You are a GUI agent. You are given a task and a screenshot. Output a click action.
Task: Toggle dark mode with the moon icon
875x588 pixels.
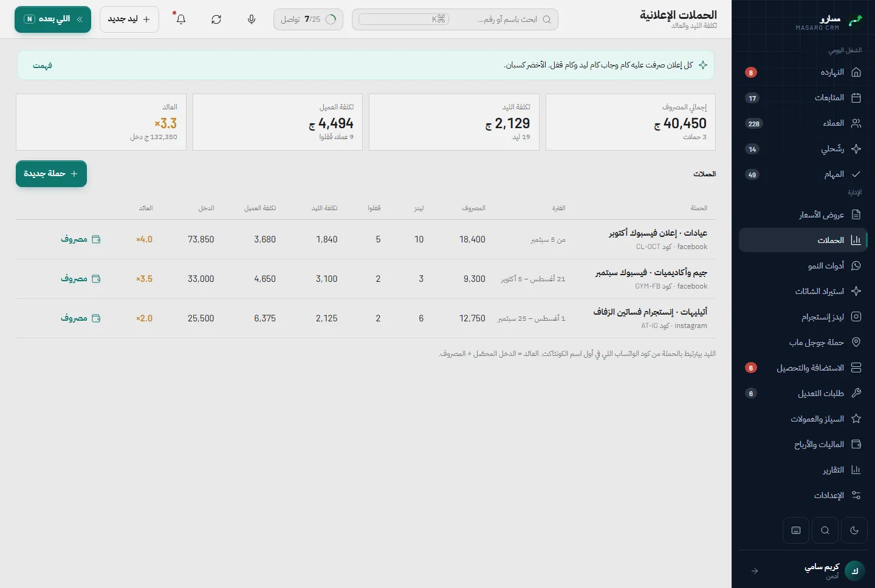pyautogui.click(x=854, y=530)
